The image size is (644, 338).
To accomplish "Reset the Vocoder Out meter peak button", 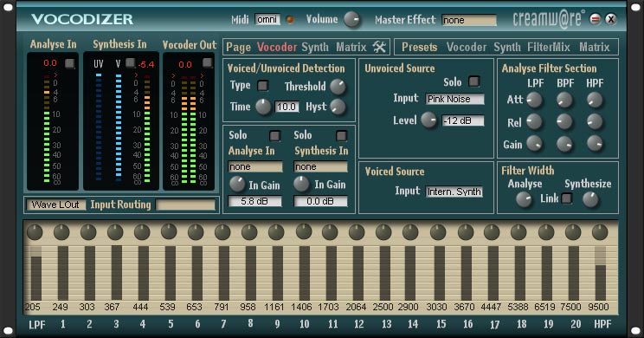I will pos(208,62).
